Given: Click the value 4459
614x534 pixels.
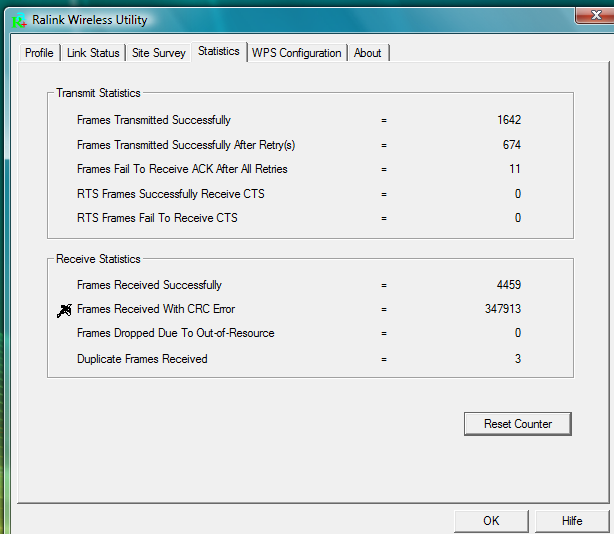Looking at the screenshot, I should pyautogui.click(x=509, y=285).
